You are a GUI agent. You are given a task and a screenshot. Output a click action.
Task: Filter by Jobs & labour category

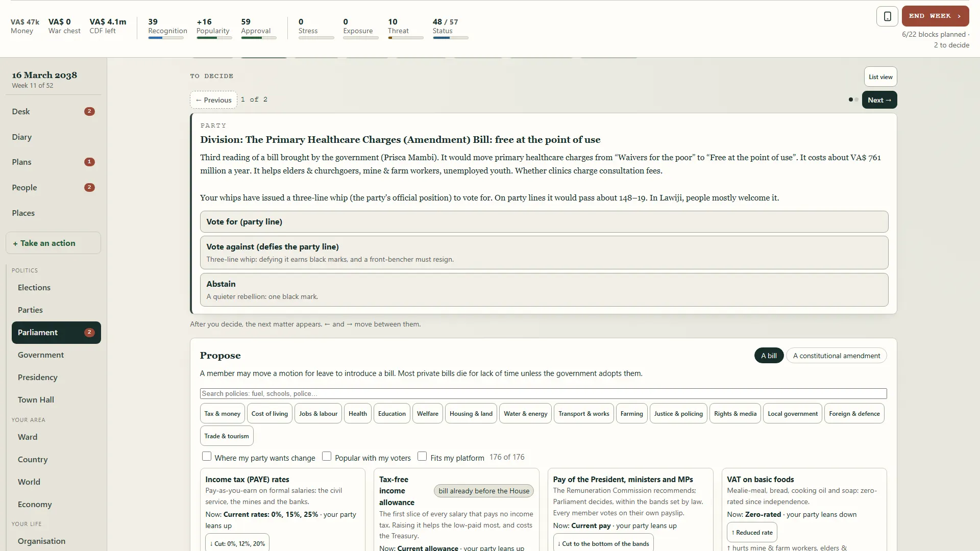[318, 414]
